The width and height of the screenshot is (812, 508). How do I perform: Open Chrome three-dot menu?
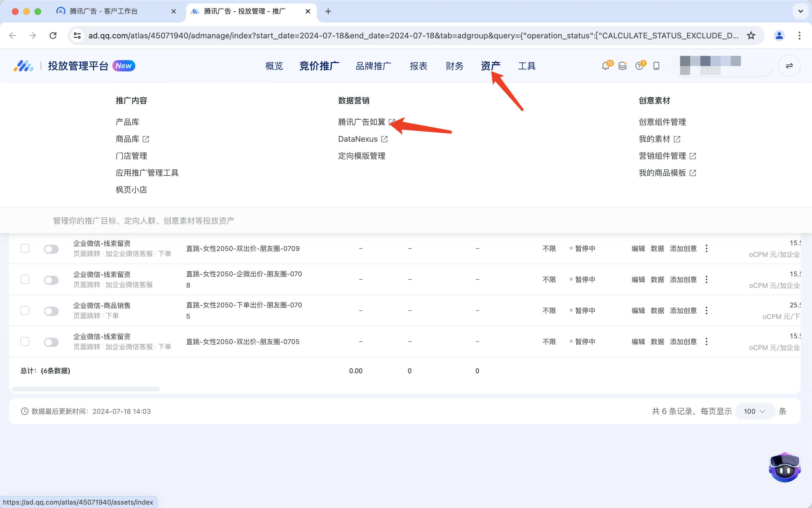coord(800,36)
